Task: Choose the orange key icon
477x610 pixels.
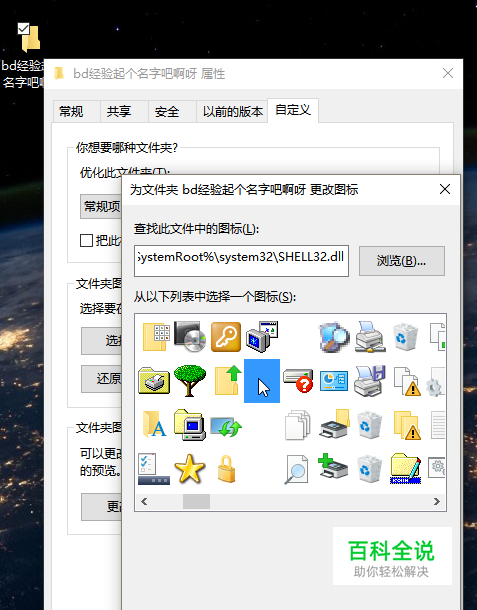Action: coord(226,337)
